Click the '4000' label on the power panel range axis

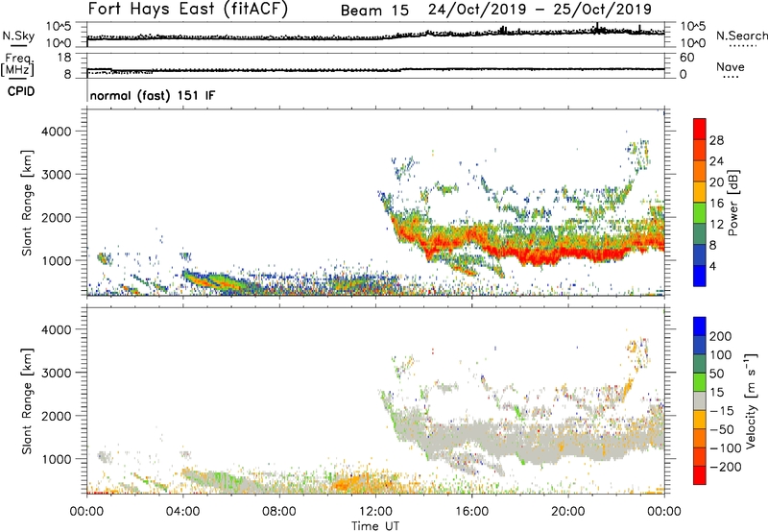[x=57, y=132]
